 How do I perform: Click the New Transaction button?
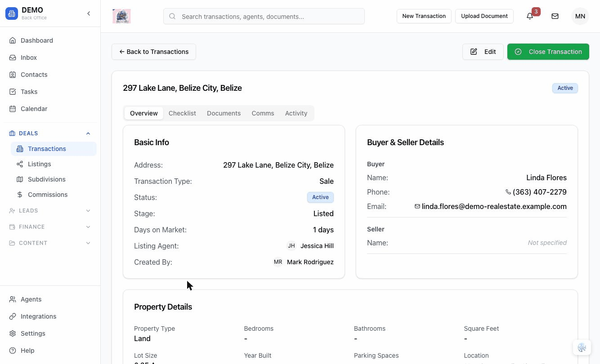coord(424,16)
